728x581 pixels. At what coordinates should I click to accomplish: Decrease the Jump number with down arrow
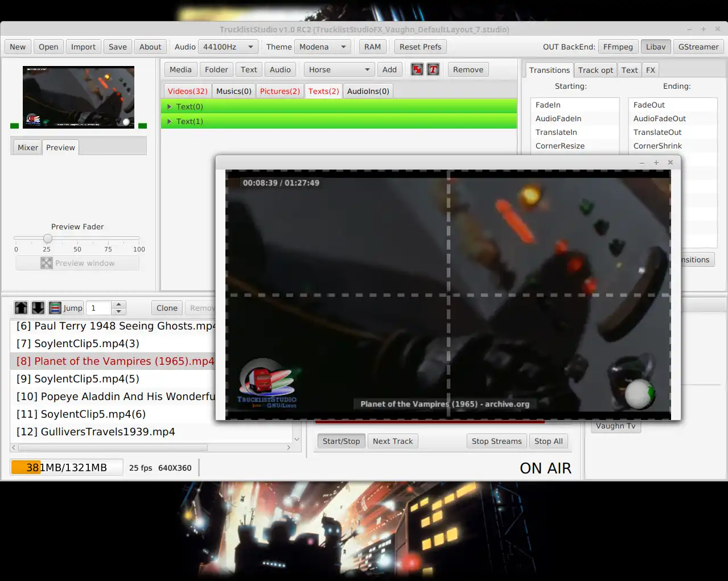[x=118, y=311]
